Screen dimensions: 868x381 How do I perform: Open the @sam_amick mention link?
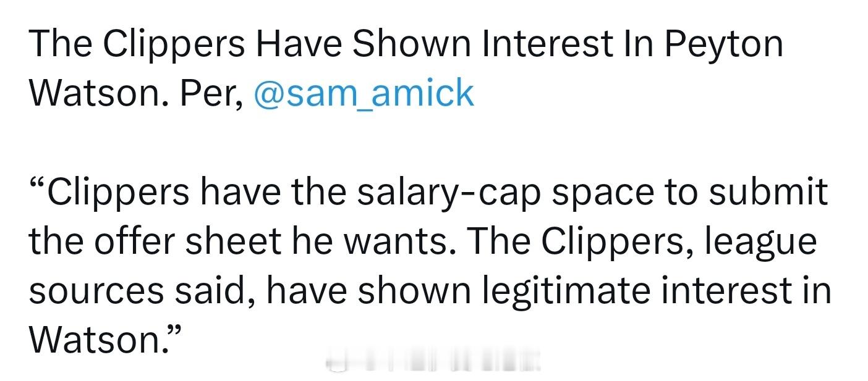click(x=364, y=94)
